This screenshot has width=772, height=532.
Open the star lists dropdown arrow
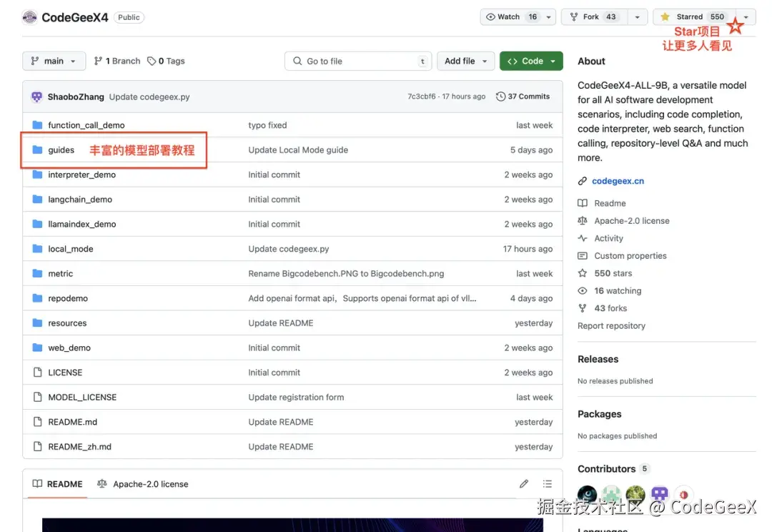click(x=746, y=16)
